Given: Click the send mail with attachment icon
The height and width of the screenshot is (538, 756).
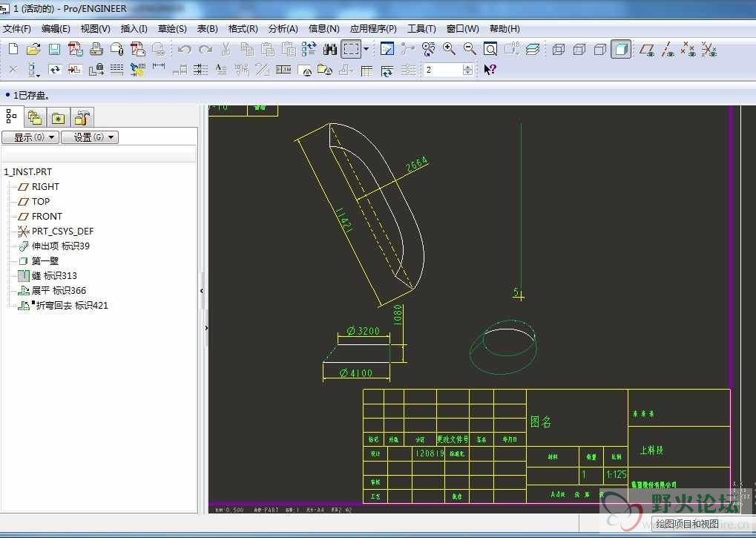Looking at the screenshot, I should [x=117, y=49].
